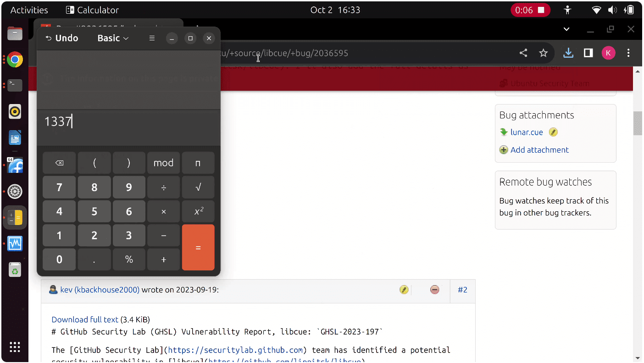Stop the screen recording at 0:06
This screenshot has width=644, height=363.
click(x=531, y=10)
